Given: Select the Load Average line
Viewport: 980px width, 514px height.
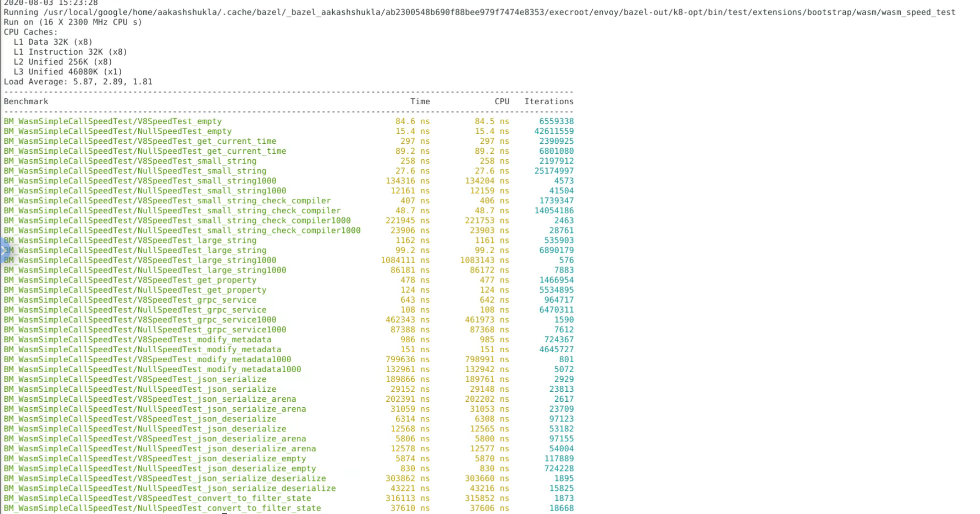Looking at the screenshot, I should [78, 82].
